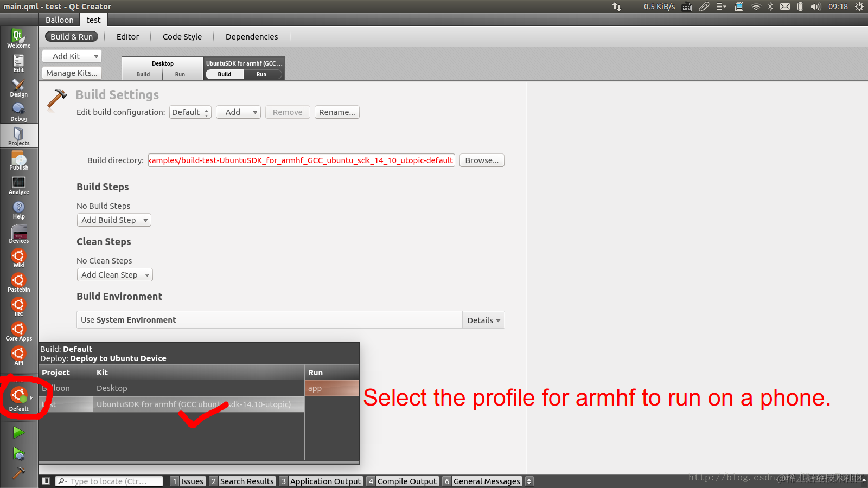
Task: Open the Add Kit dropdown
Action: [72, 56]
